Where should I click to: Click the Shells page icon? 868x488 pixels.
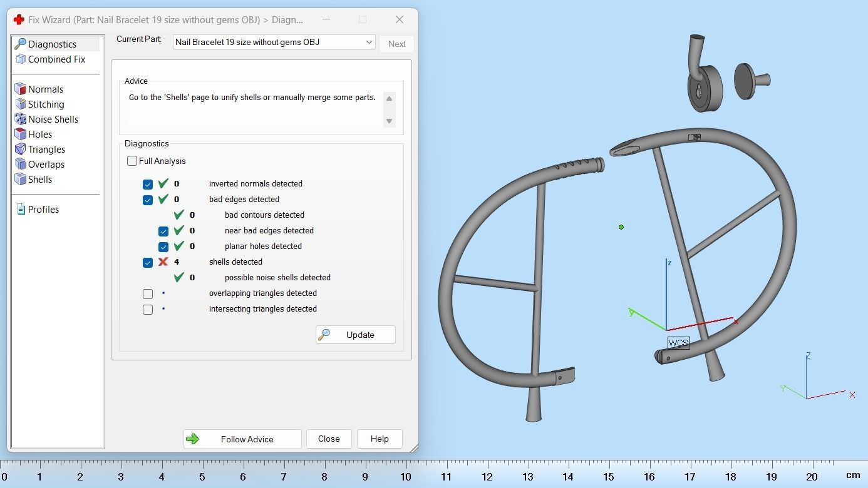20,179
